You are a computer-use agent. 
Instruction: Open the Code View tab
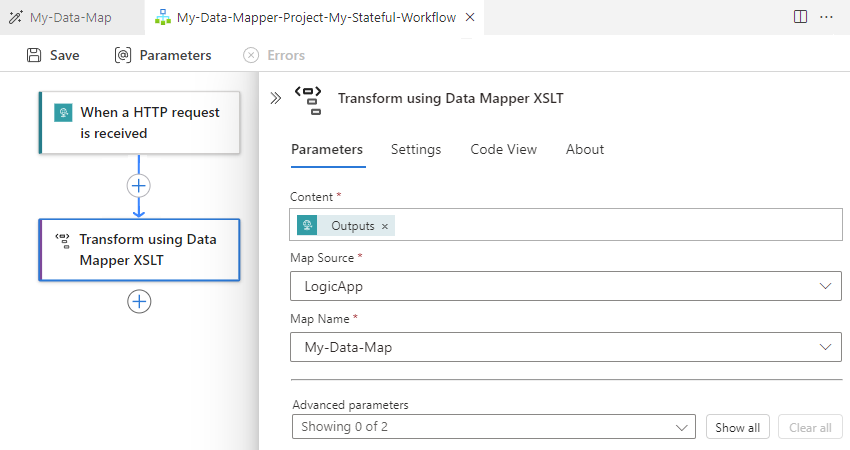[x=503, y=149]
